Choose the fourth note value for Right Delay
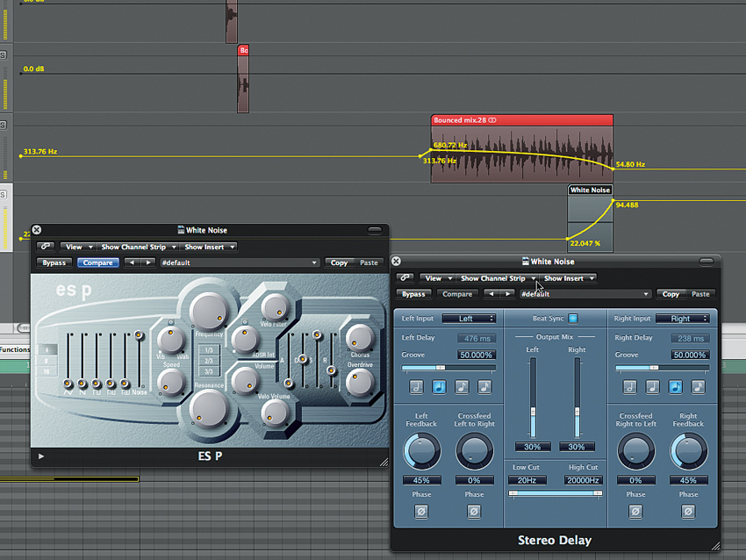This screenshot has height=560, width=746. (699, 387)
